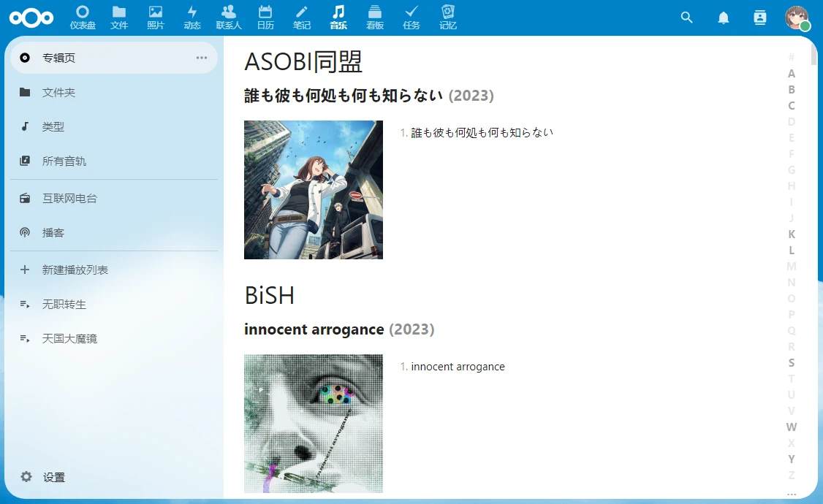Jump to letter A in alphabet index
823x504 pixels.
(792, 74)
